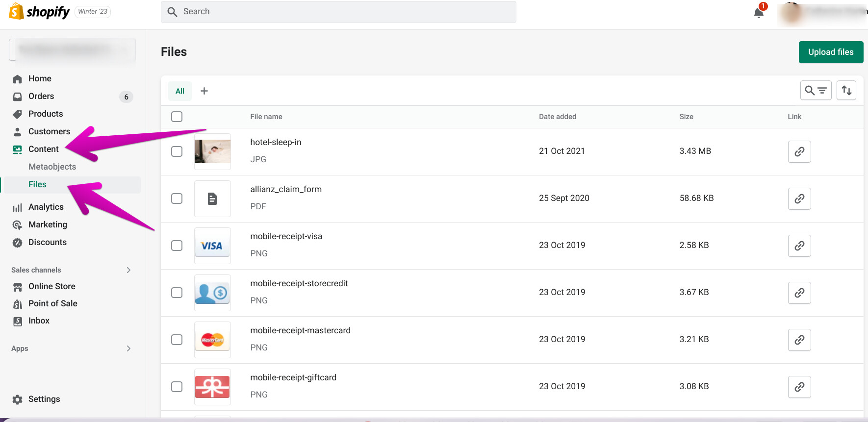Tick the select-all files checkbox
The width and height of the screenshot is (868, 422).
pyautogui.click(x=177, y=117)
